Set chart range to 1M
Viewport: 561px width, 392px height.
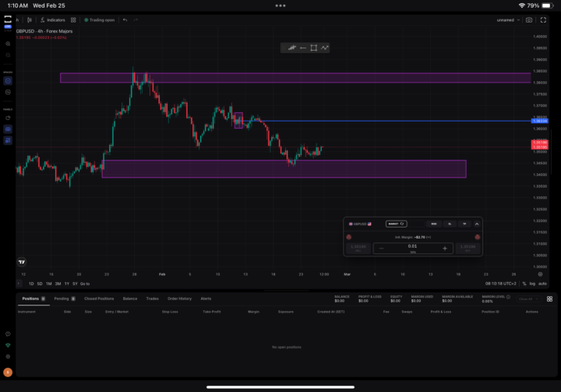(48, 284)
